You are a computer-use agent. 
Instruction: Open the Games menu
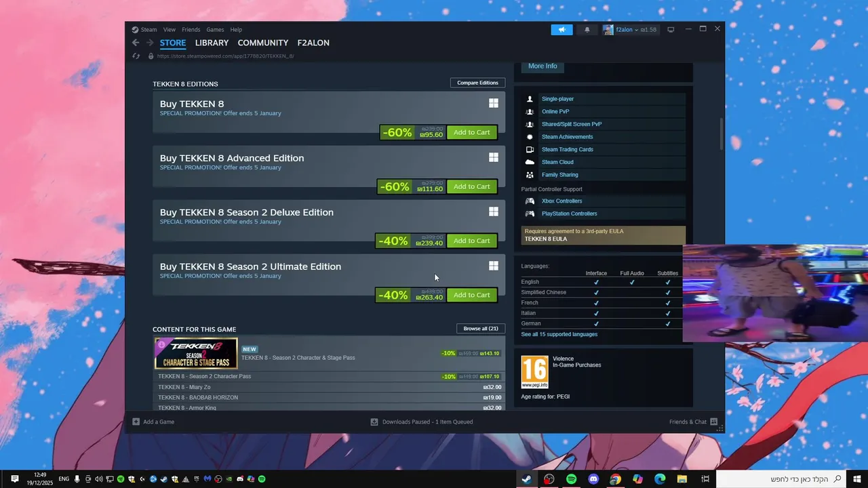[x=215, y=30]
